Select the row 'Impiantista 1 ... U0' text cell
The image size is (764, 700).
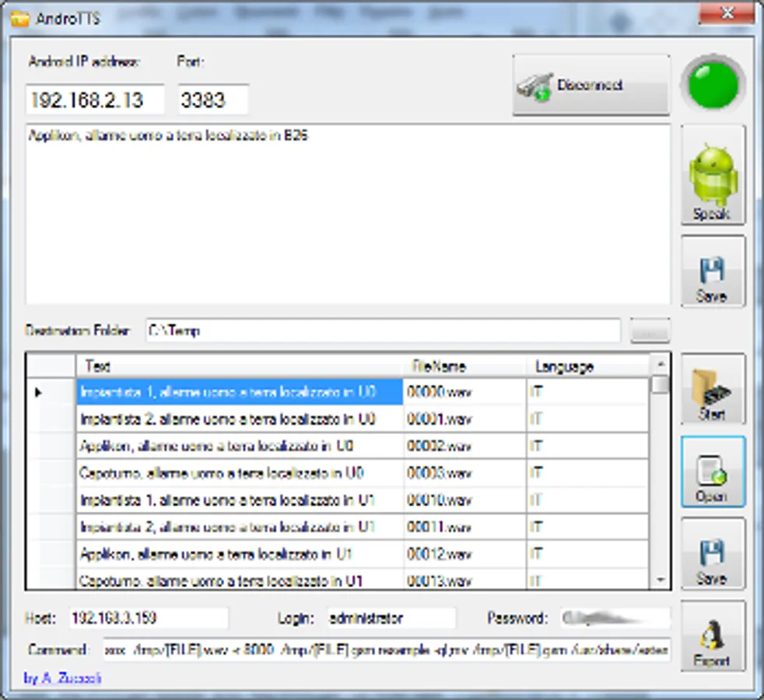[240, 392]
